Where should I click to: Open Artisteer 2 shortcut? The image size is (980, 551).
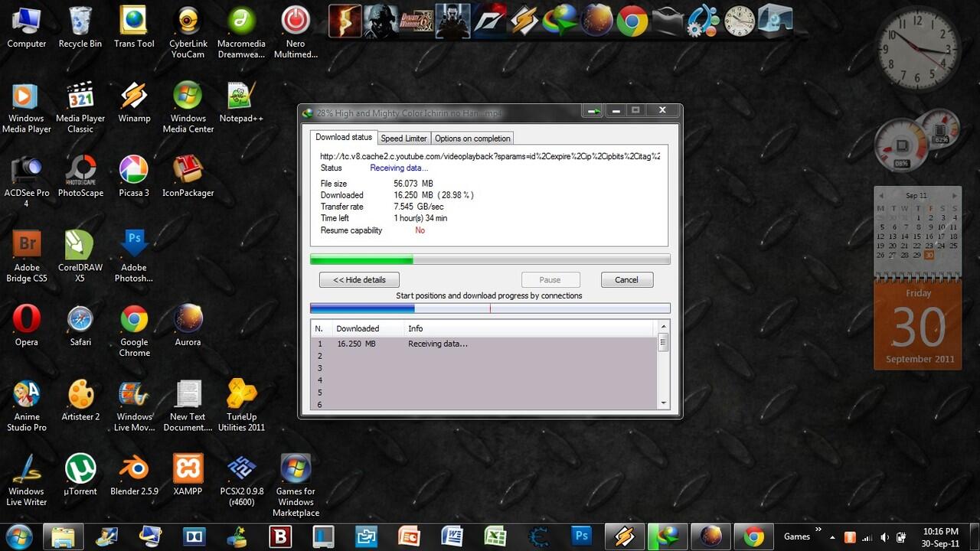coord(80,400)
